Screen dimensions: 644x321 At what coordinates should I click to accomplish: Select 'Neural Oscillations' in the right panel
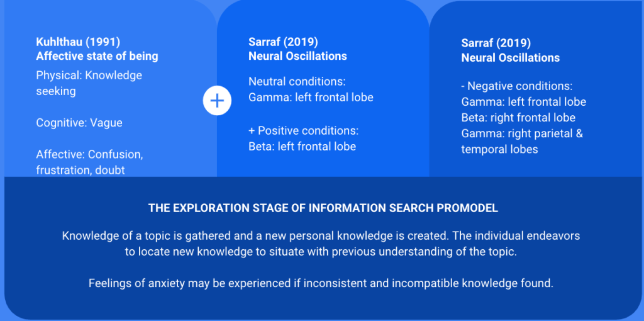coord(510,57)
